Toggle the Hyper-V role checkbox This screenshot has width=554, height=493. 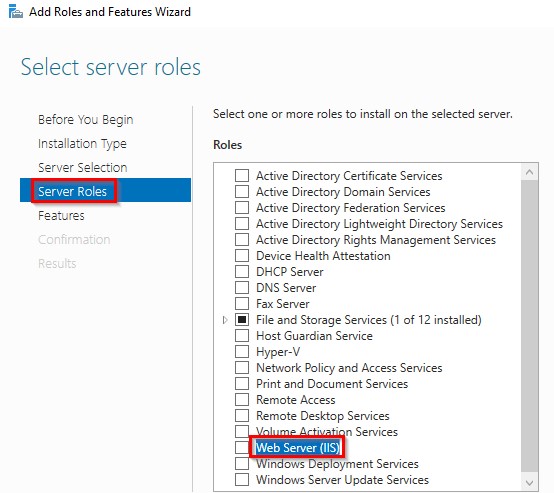pyautogui.click(x=242, y=351)
